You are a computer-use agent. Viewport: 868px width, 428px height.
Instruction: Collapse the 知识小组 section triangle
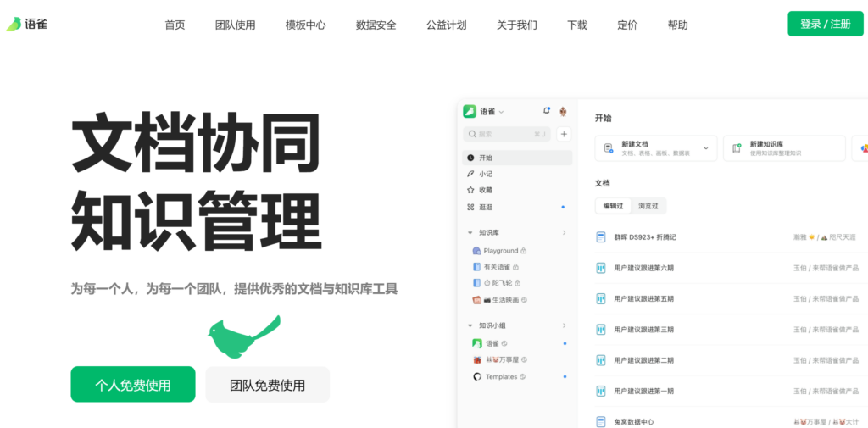coord(470,325)
